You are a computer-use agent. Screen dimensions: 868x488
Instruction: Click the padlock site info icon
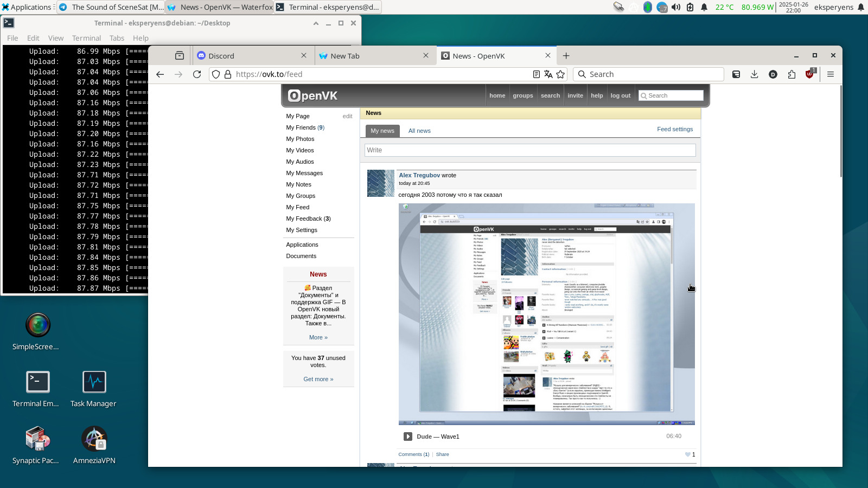click(228, 74)
